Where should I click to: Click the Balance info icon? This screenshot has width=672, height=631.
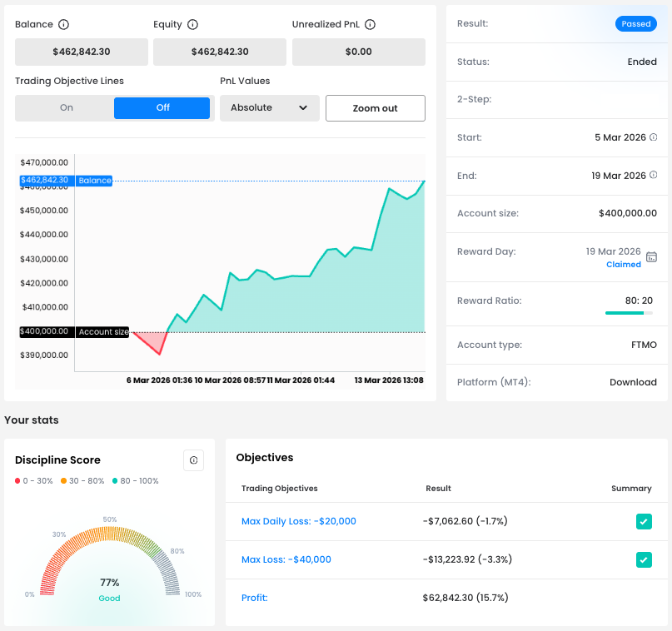pos(64,25)
